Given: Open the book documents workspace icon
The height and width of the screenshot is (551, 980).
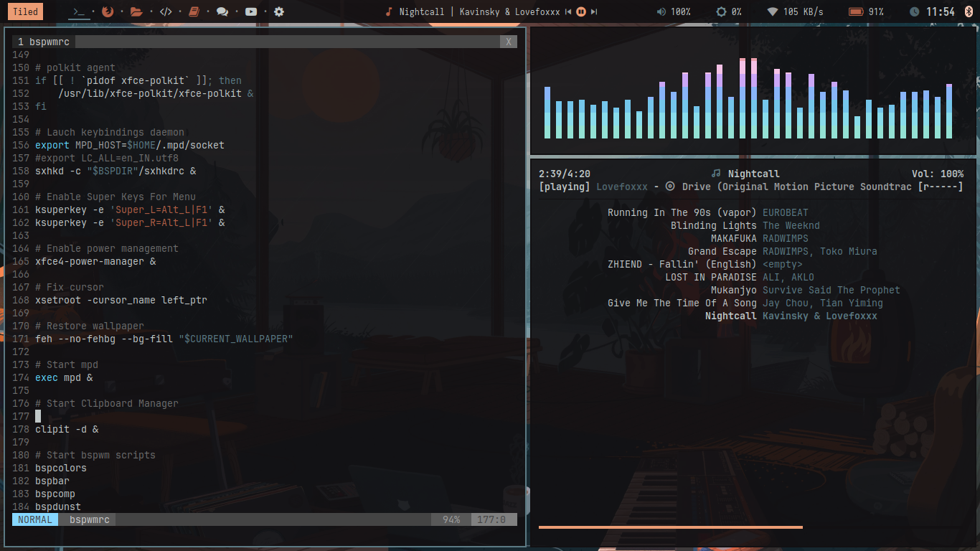Looking at the screenshot, I should point(193,11).
